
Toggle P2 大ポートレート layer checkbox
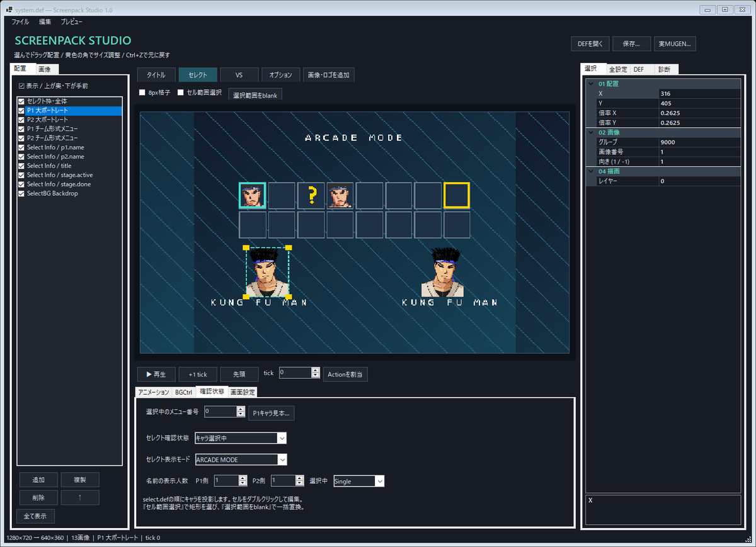[21, 120]
